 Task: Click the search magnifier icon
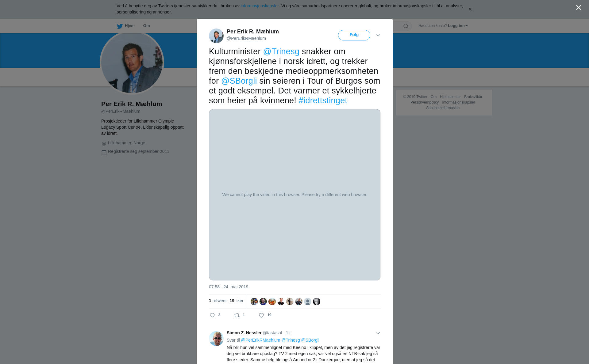[x=406, y=26]
